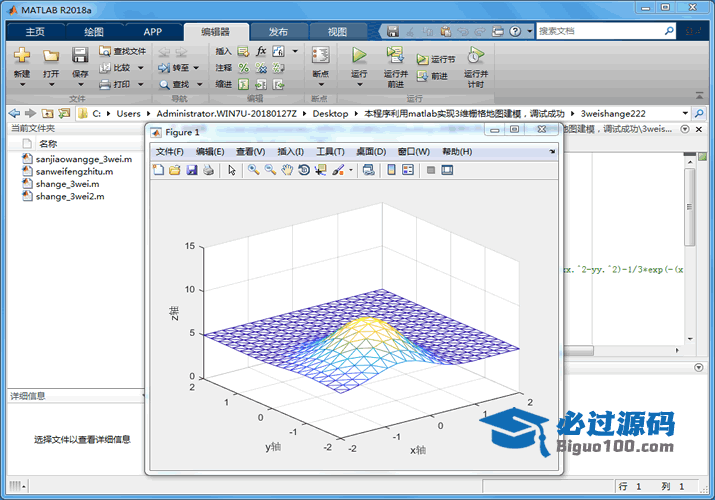Select Zoom In tool in Figure 1 toolbar
Viewport: 715px width, 500px height.
click(x=253, y=170)
